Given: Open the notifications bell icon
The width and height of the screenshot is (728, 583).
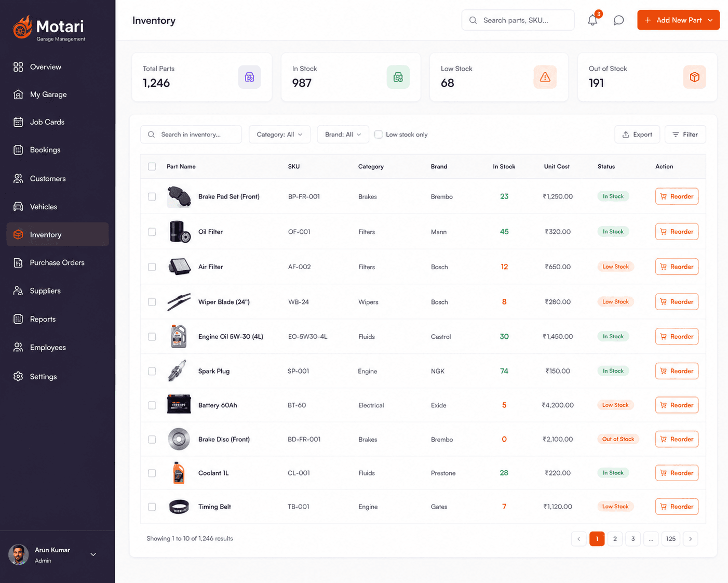Looking at the screenshot, I should [x=592, y=20].
